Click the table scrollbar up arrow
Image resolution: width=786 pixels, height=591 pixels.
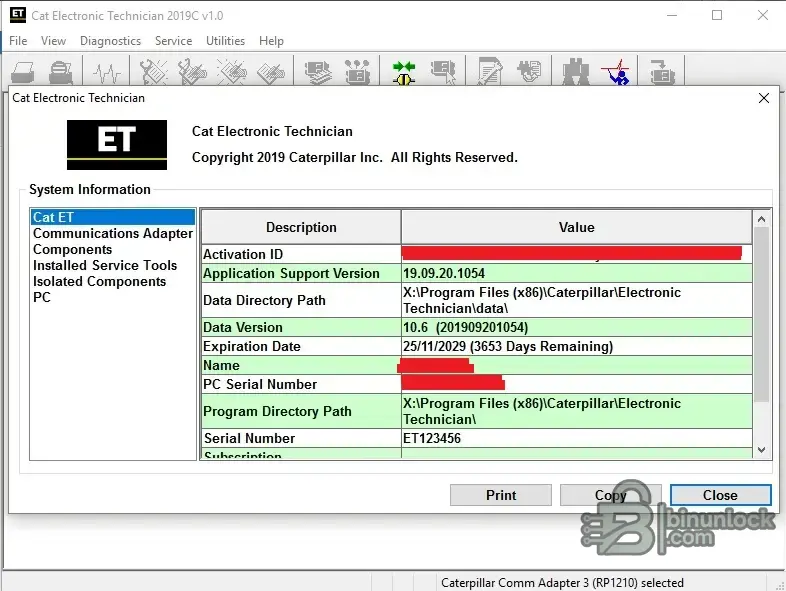pyautogui.click(x=761, y=219)
